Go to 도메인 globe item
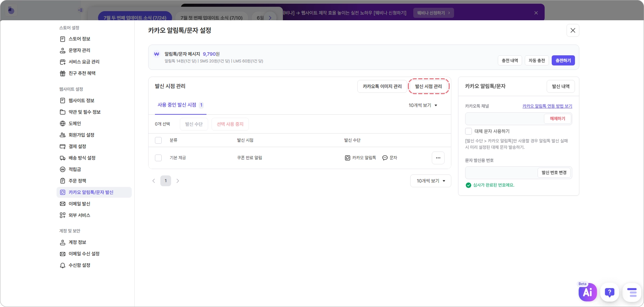 (x=94, y=123)
